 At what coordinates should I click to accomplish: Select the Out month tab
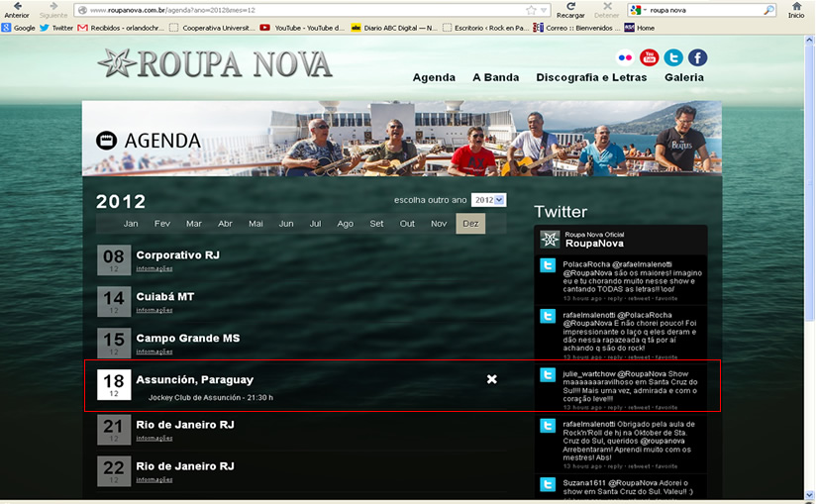[407, 224]
